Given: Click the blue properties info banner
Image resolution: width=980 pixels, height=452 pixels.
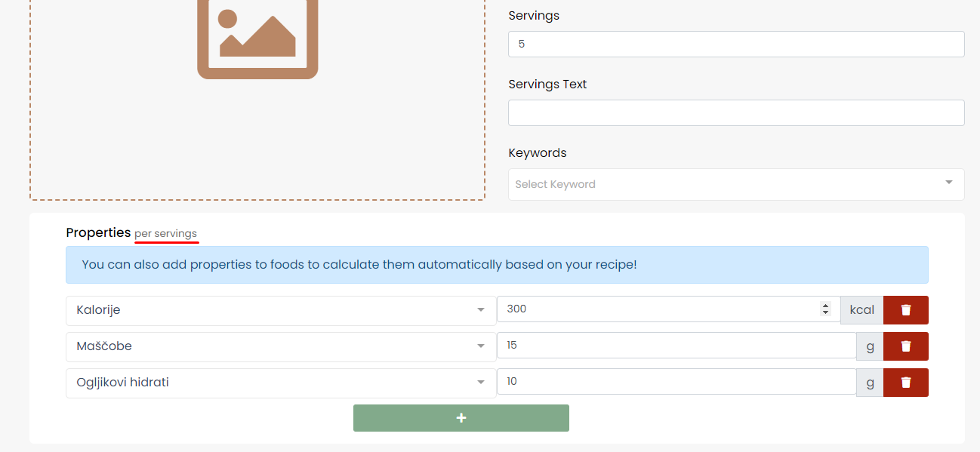Looking at the screenshot, I should click(x=496, y=265).
